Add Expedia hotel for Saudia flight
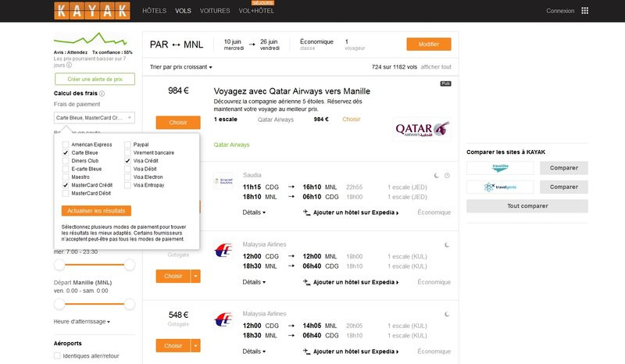Viewport: 625px width, 364px height. (351, 212)
